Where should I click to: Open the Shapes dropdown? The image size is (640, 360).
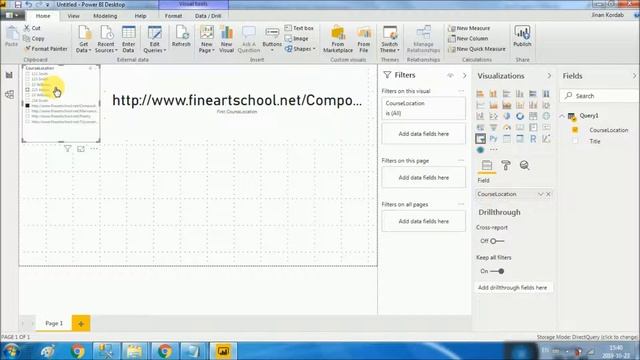[x=300, y=49]
